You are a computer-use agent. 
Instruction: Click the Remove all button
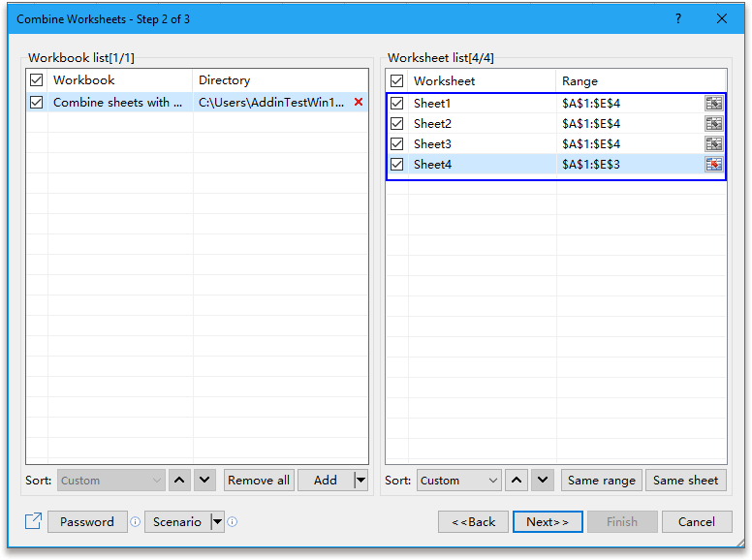[x=259, y=480]
